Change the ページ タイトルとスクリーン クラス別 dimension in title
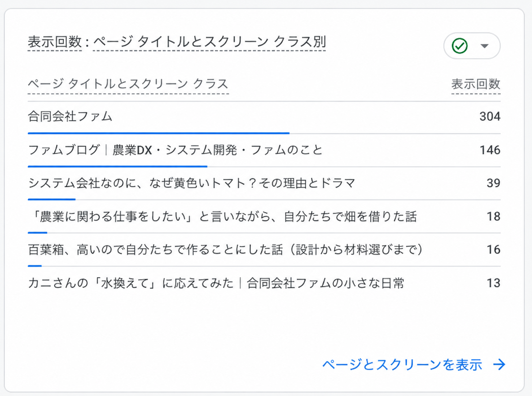The height and width of the screenshot is (396, 532). (210, 42)
